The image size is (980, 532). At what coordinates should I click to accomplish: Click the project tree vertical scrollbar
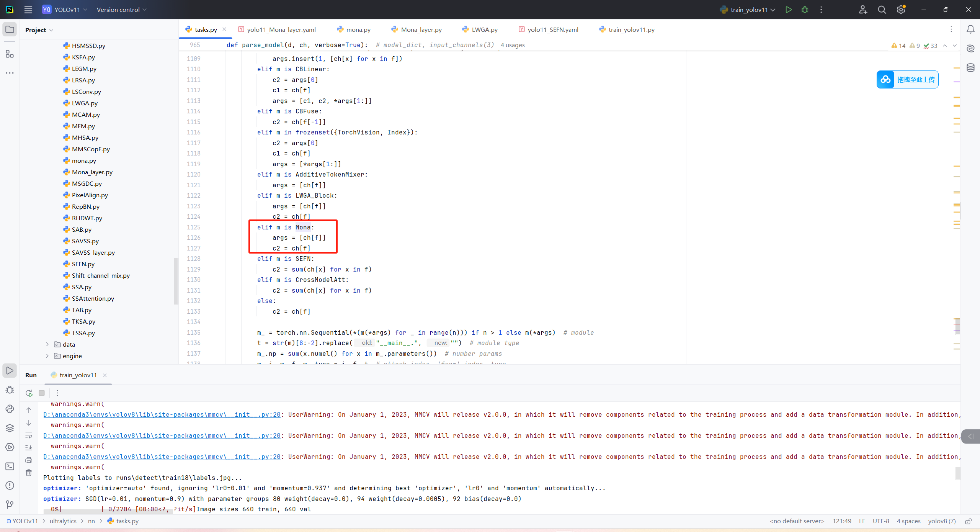tap(176, 280)
